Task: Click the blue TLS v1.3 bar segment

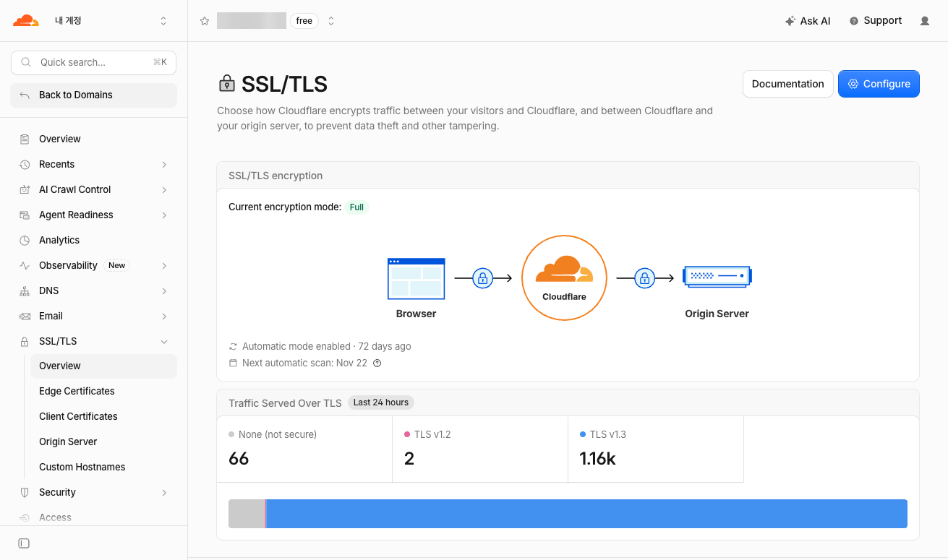Action: [586, 514]
